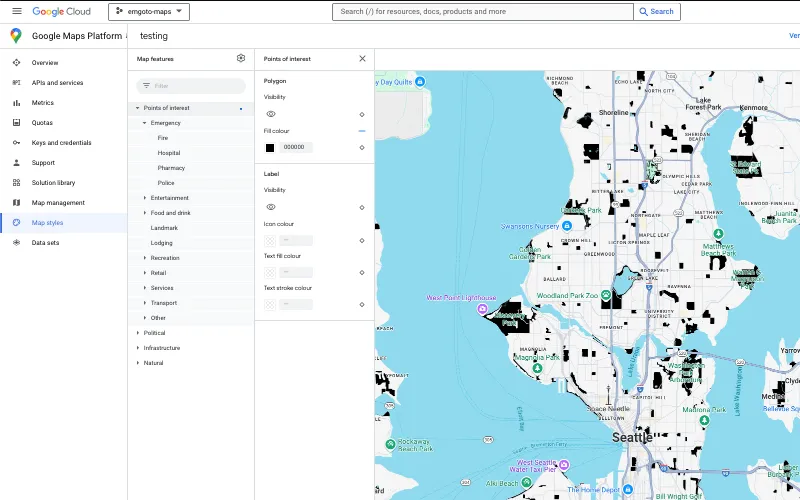Click the Search button

click(x=657, y=12)
